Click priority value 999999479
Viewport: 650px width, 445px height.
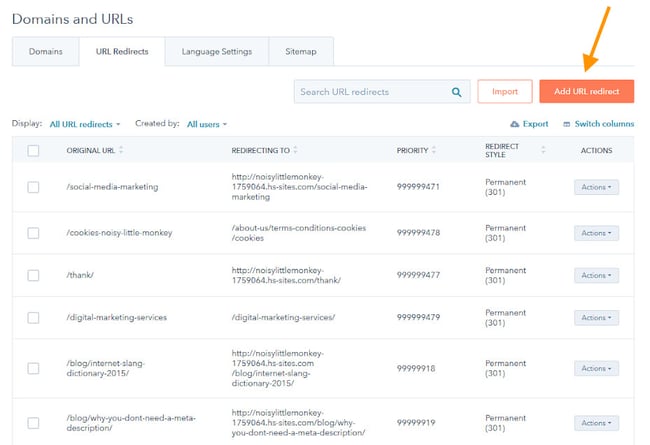[x=418, y=318]
